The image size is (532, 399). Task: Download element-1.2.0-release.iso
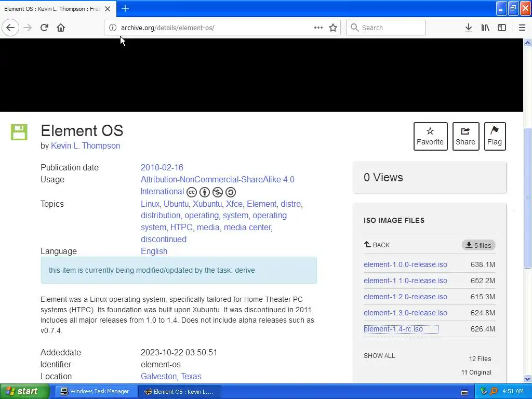click(x=405, y=297)
